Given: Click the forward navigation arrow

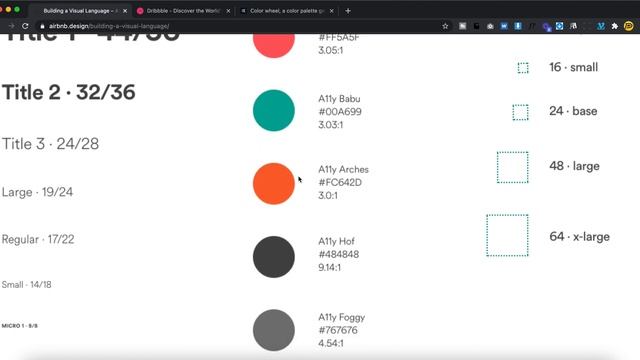Looking at the screenshot, I should [x=11, y=26].
